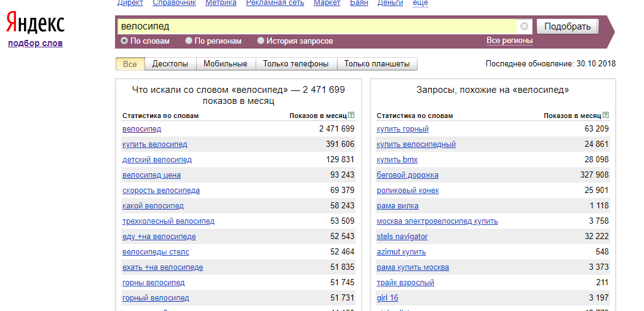Select the 'По словам' radio button
Screen dimensions: 644x311
pos(124,41)
